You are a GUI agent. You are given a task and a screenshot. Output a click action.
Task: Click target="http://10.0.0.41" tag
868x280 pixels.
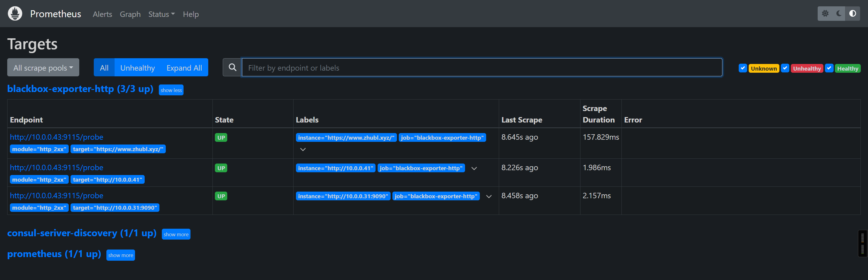point(108,180)
